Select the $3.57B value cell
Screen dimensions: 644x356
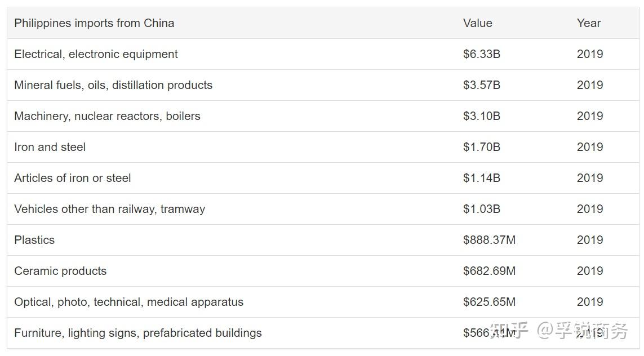point(481,85)
